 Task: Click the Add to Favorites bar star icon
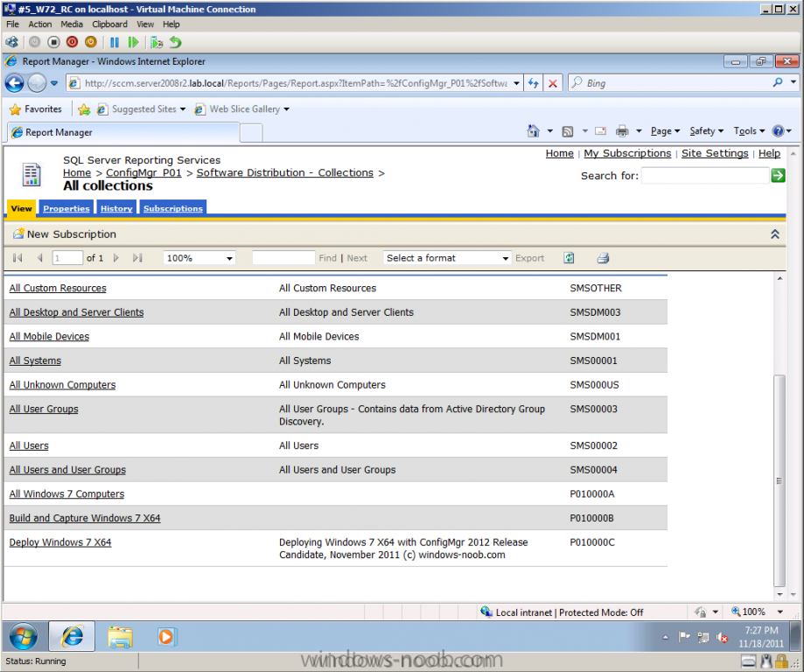click(84, 109)
